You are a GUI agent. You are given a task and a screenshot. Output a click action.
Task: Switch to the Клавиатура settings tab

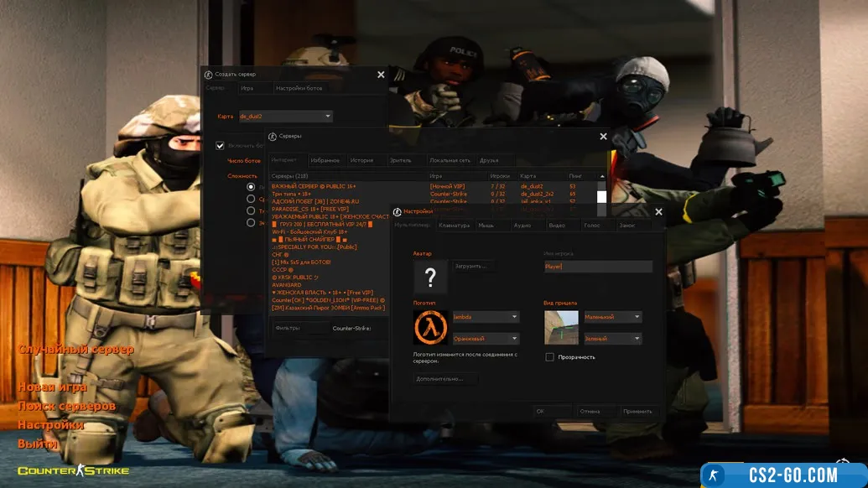(x=455, y=226)
